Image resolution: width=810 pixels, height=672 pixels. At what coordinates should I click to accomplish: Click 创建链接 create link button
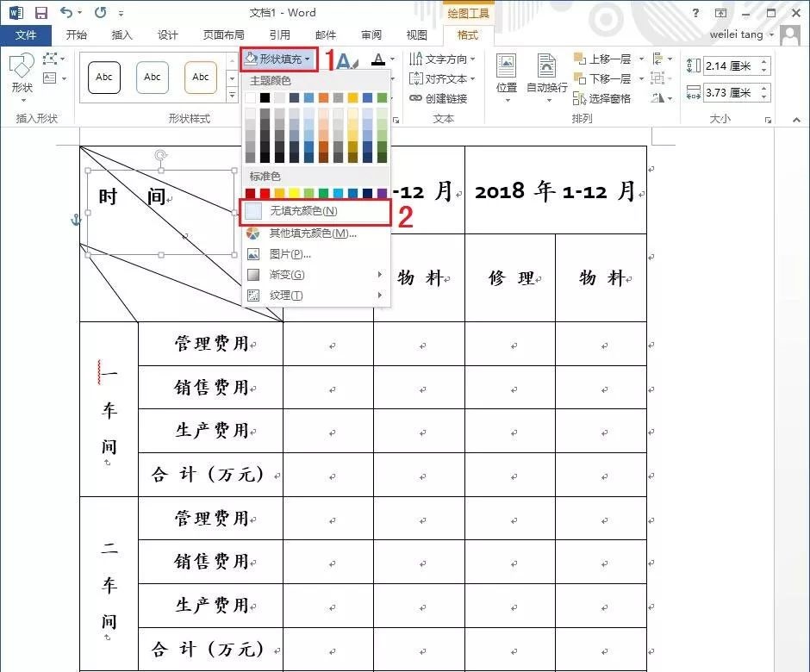[439, 99]
